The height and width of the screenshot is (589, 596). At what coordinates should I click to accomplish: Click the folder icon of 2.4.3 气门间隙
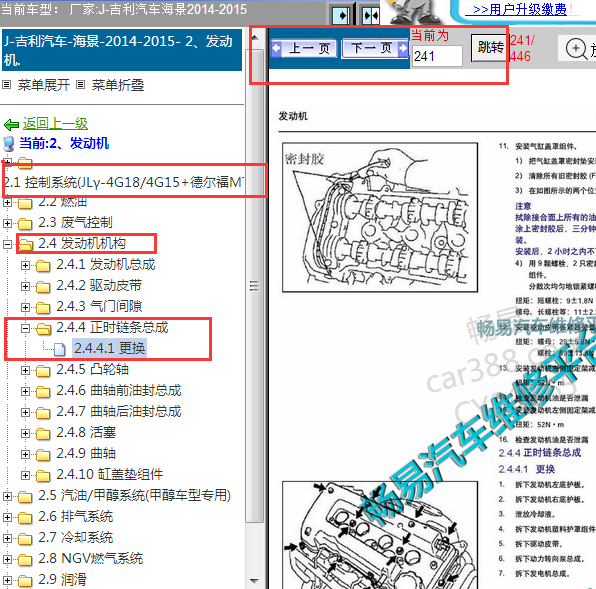[43, 307]
